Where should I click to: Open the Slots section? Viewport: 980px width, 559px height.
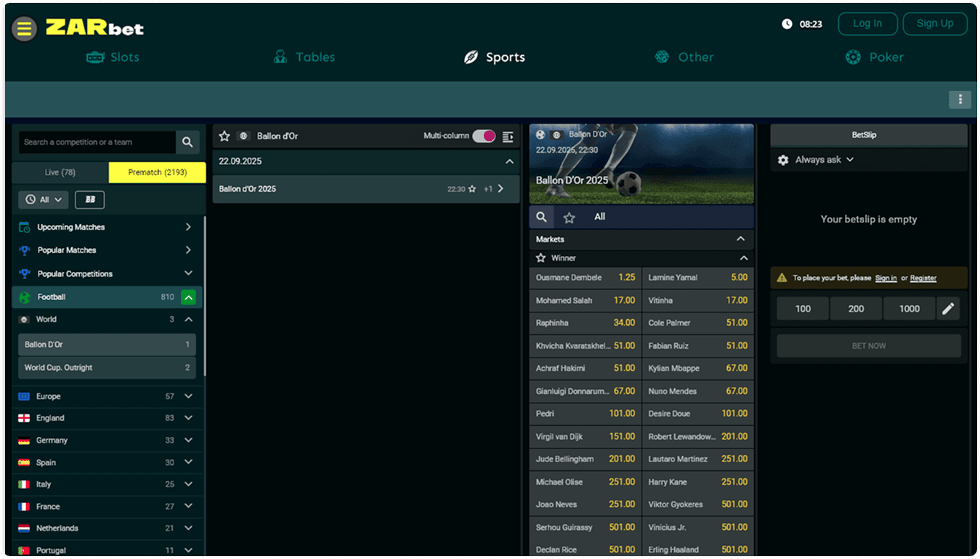[113, 57]
